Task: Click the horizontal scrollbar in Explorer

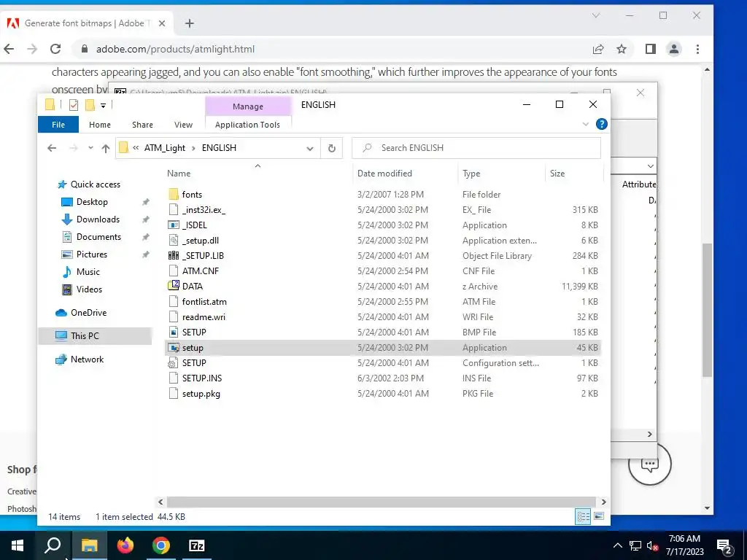Action: tap(382, 502)
